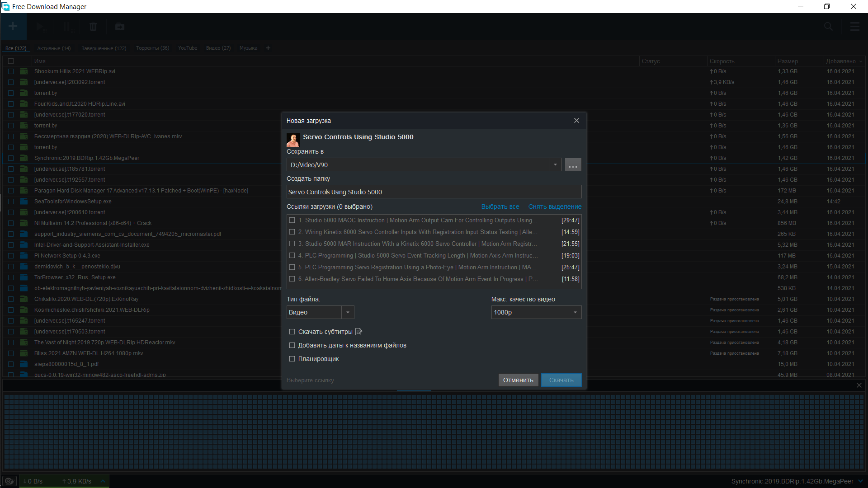Click the start downloads play icon
Viewport: 868px width, 488px height.
41,27
